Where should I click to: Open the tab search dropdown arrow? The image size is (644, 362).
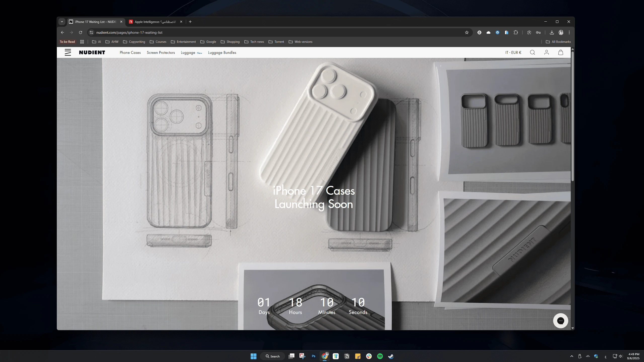pyautogui.click(x=62, y=22)
